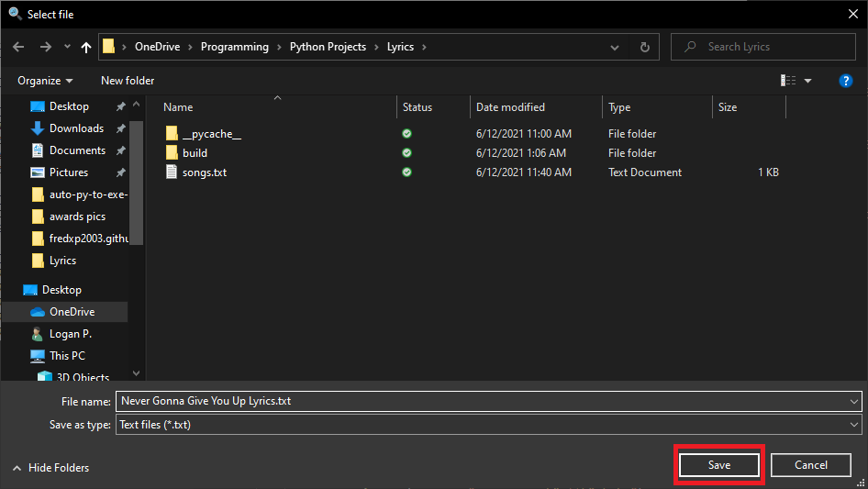Select the __pycache__ folder
The width and height of the screenshot is (868, 489).
[x=211, y=134]
